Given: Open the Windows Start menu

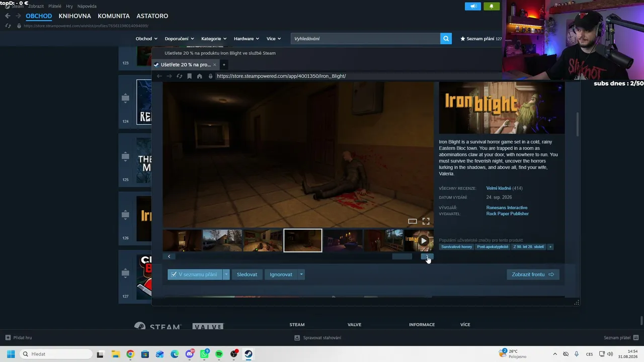Looking at the screenshot, I should click(x=11, y=354).
